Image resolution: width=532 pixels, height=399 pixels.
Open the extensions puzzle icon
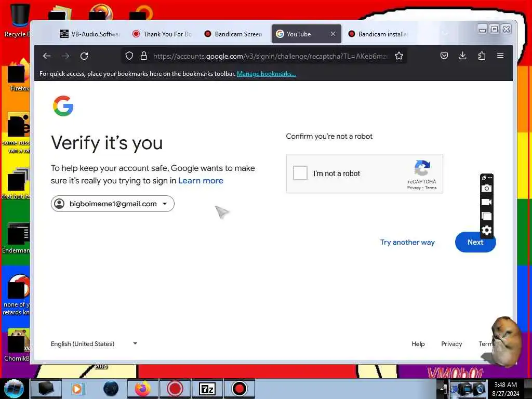482,56
